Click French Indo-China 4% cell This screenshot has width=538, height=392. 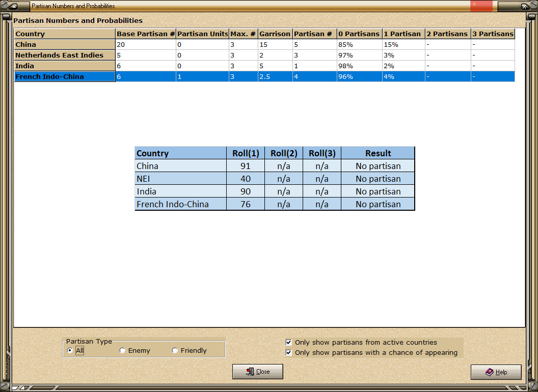coord(404,76)
